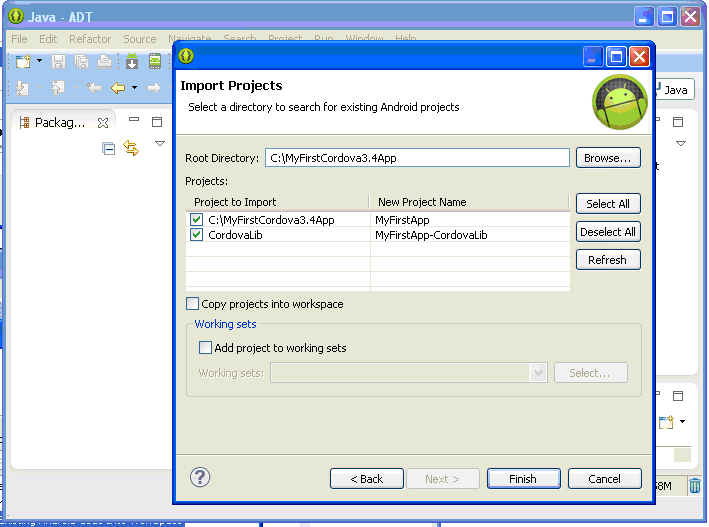Open the lower right panel dropdown arrow

[x=683, y=422]
